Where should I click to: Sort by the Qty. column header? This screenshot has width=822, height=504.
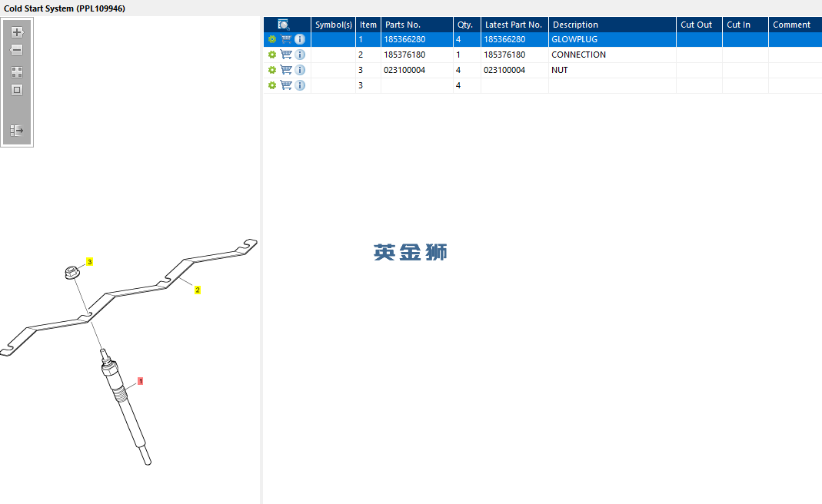tap(467, 25)
